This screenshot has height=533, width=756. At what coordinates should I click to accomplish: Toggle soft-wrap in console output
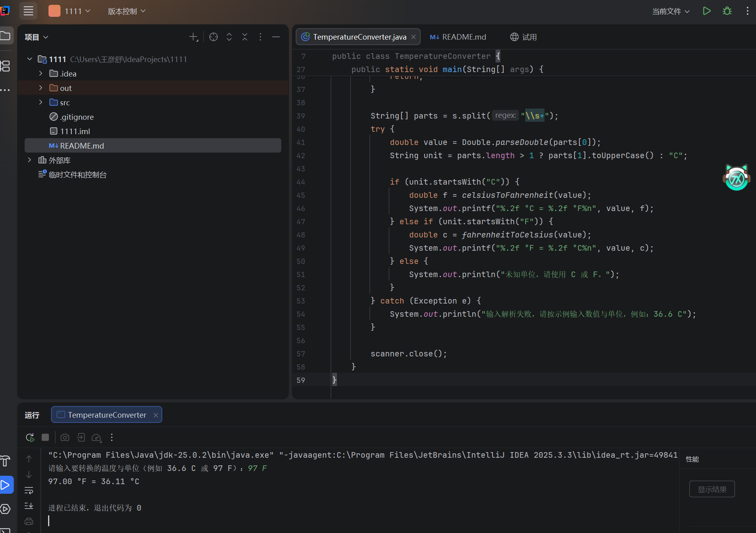click(x=29, y=491)
